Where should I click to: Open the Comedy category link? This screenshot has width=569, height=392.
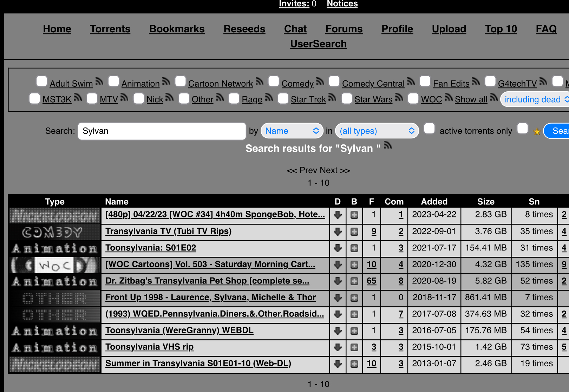click(x=297, y=84)
